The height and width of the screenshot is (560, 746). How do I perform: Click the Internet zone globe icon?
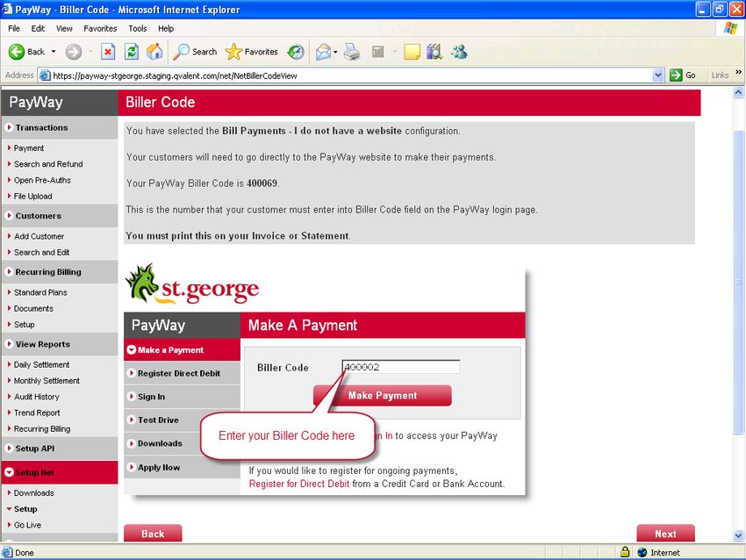(642, 552)
